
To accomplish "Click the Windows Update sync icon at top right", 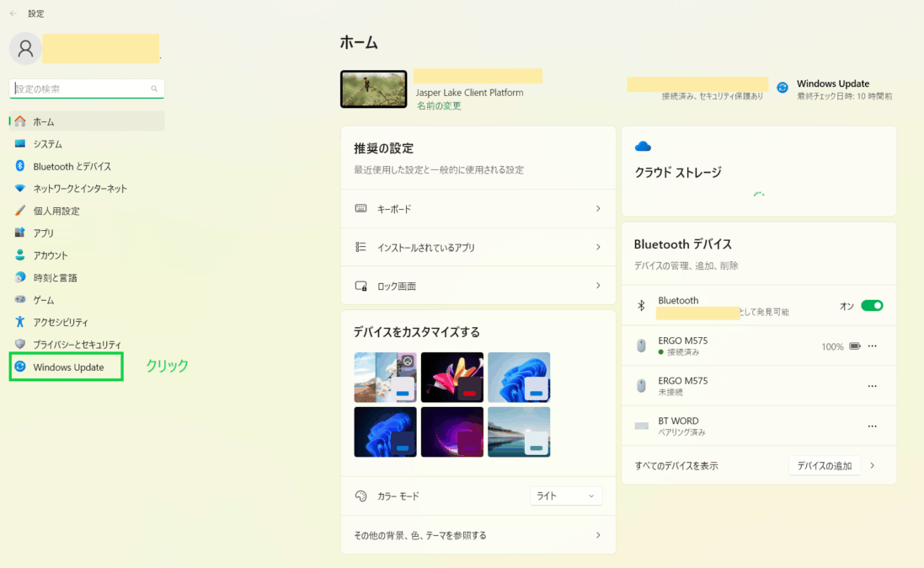I will tap(782, 88).
